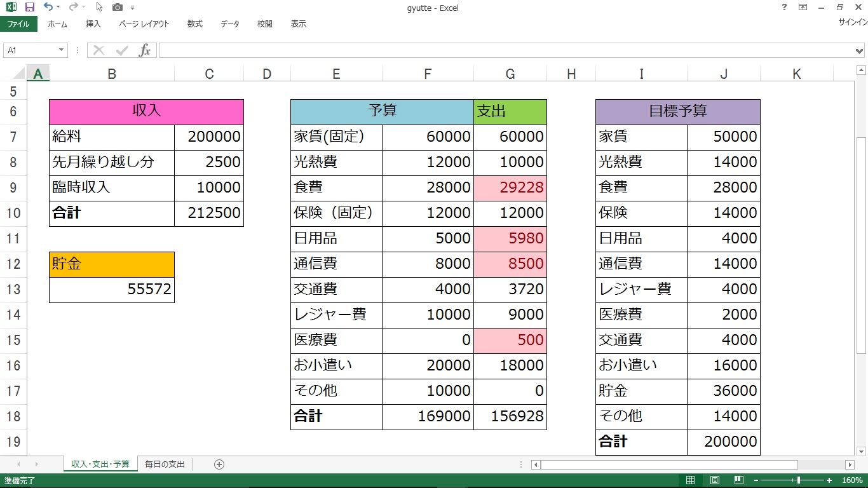
Task: Switch to Normal view icon in status bar
Action: (691, 480)
